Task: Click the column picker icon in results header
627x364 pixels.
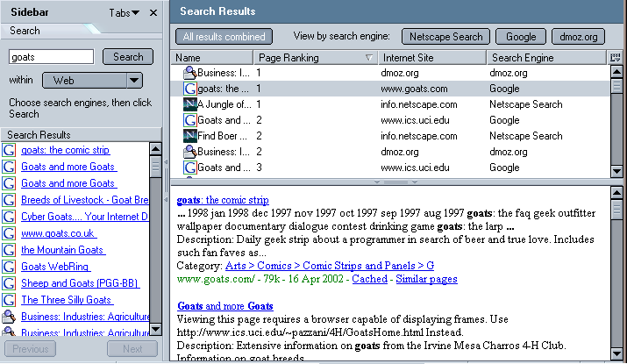Action: coord(616,58)
